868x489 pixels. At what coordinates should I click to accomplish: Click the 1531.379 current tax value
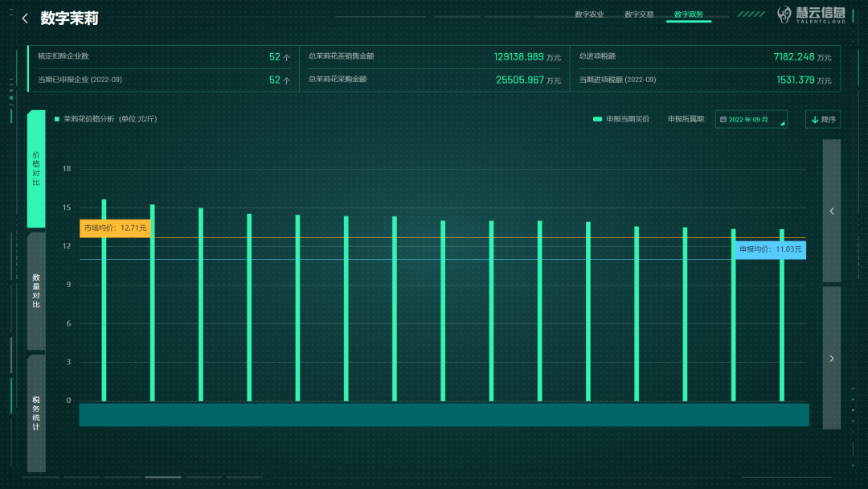(796, 80)
